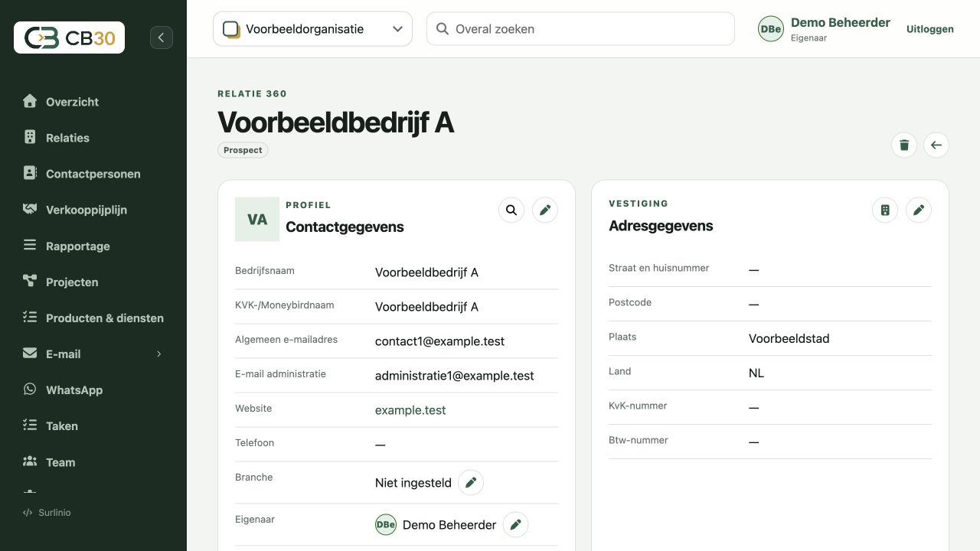Open the Verkooppijplijn handshake icon
980x551 pixels.
click(x=30, y=209)
